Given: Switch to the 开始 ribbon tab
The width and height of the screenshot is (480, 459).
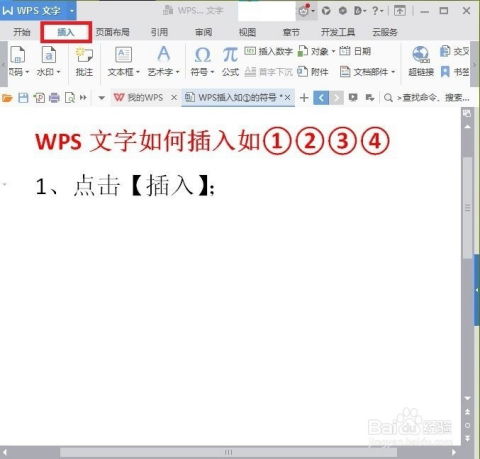Looking at the screenshot, I should [22, 32].
